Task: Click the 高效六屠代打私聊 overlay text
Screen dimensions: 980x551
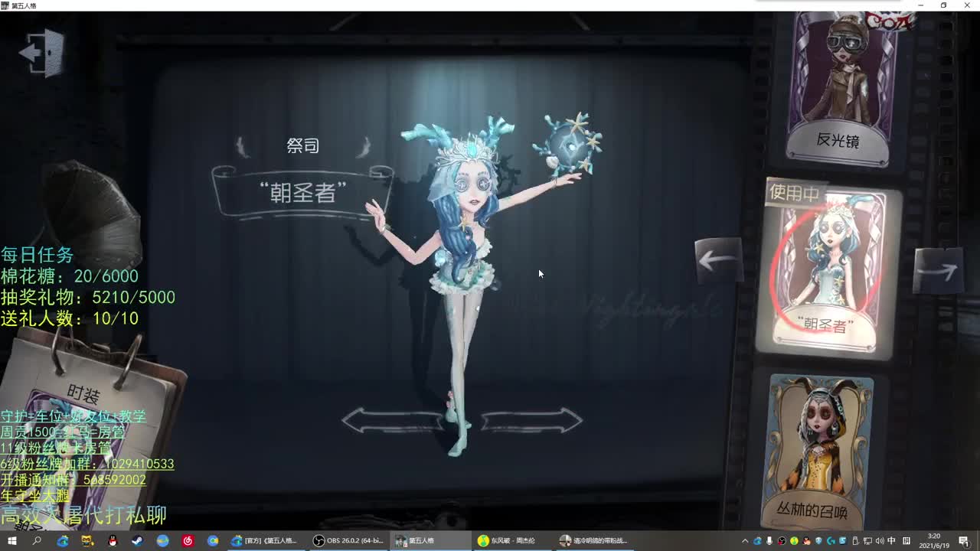Action: (x=83, y=515)
